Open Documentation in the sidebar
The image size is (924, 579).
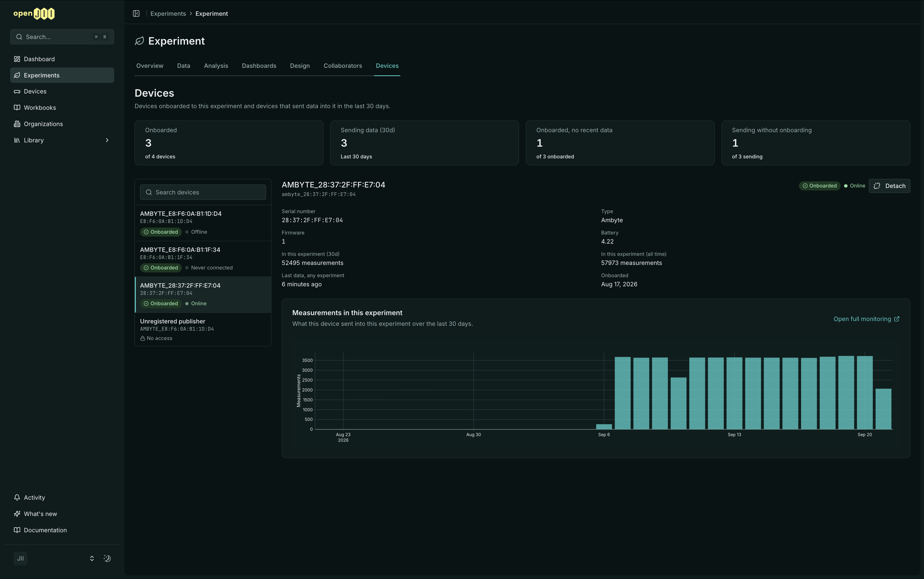click(62, 530)
